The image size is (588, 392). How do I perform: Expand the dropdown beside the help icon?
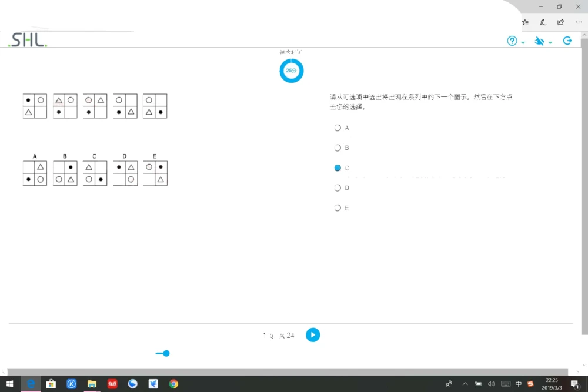coord(521,42)
